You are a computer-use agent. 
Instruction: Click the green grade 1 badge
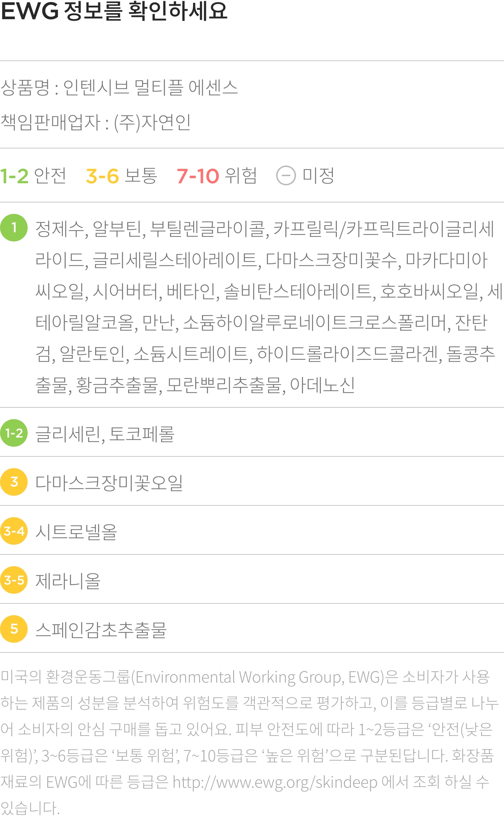point(14,228)
